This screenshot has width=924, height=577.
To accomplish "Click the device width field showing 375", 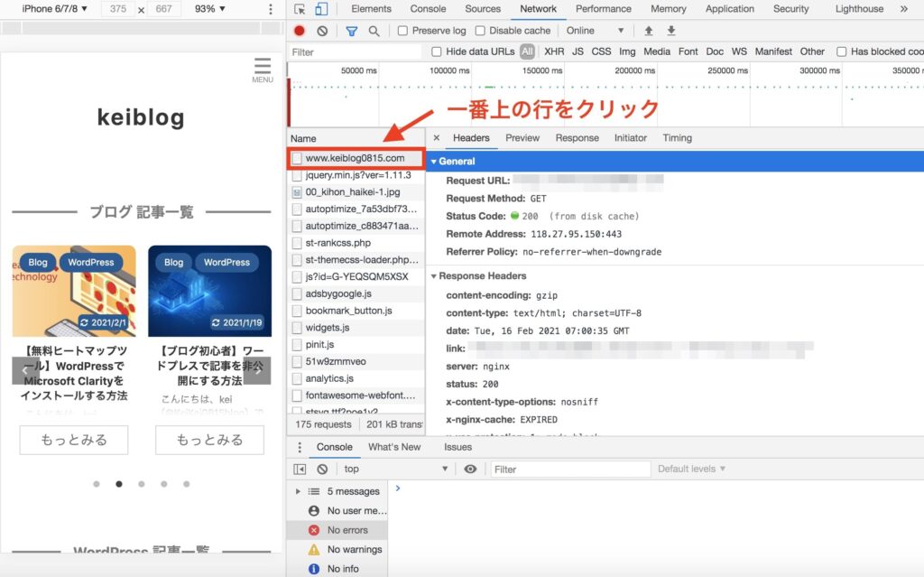I will click(x=118, y=9).
